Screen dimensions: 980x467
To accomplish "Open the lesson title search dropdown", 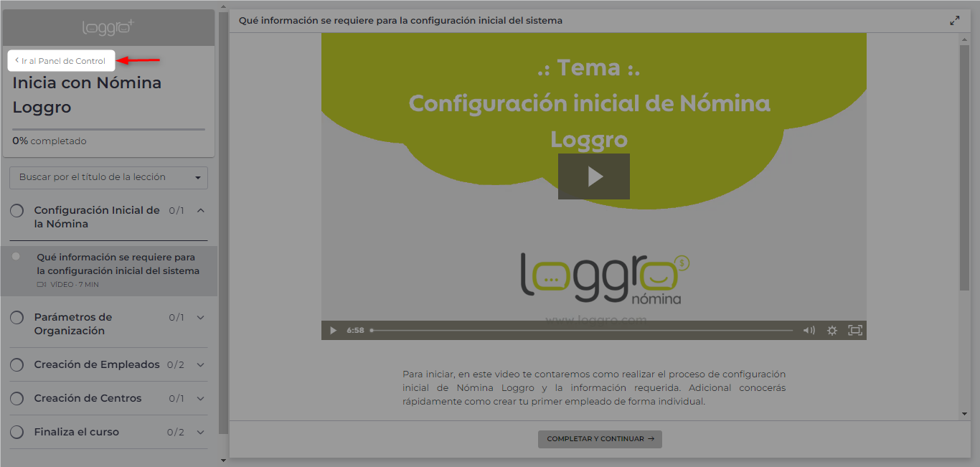I will click(108, 177).
